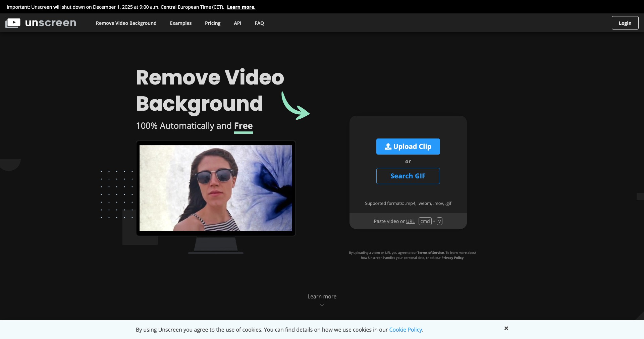This screenshot has width=644, height=339.
Task: Expand the chevron below Learn more
Action: point(322,304)
